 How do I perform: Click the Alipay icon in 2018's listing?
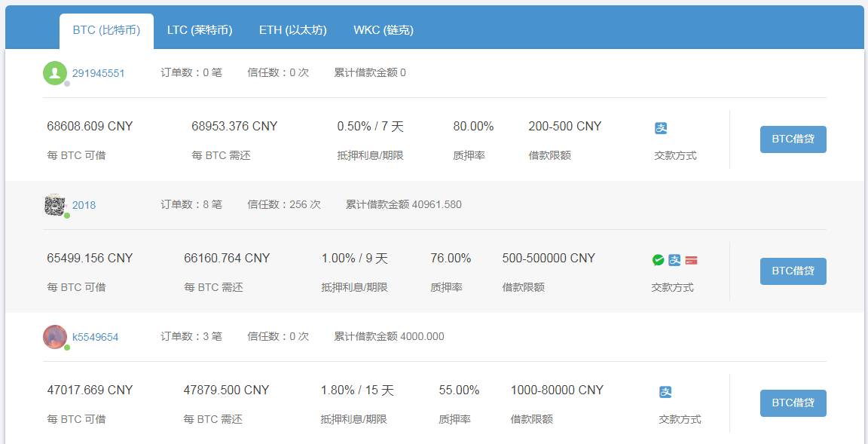[675, 259]
